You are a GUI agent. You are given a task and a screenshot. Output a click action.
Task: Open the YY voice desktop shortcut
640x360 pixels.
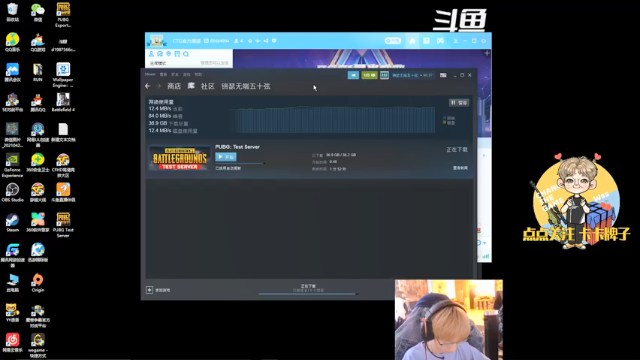pos(13,313)
